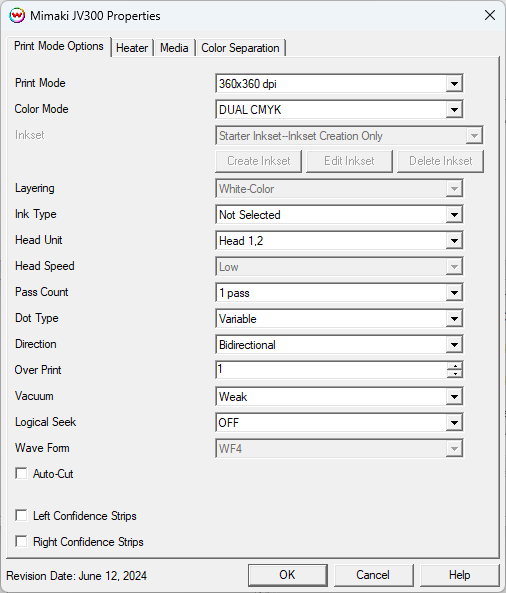Click the OK button
506x593 pixels.
[287, 575]
